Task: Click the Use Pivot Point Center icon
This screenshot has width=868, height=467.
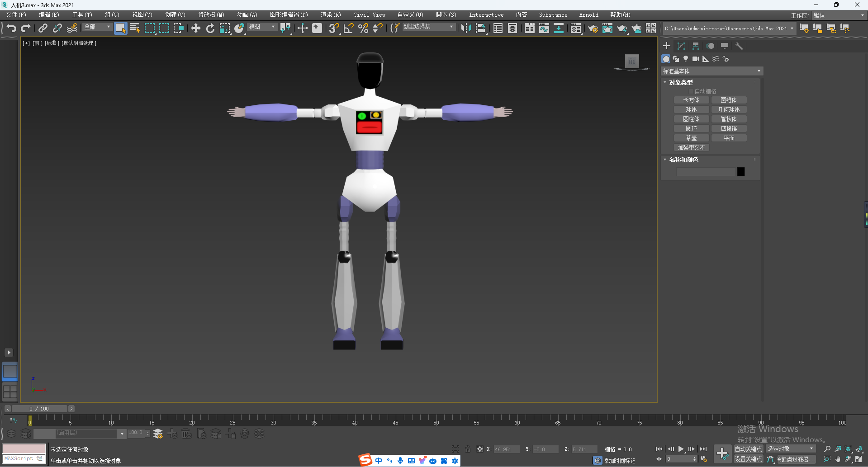Action: [285, 28]
